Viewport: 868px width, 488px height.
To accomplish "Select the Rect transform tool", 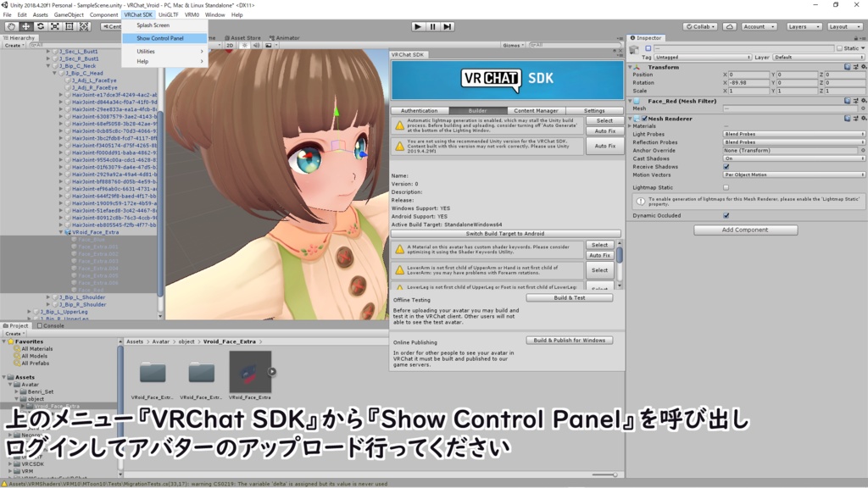I will pyautogui.click(x=70, y=26).
